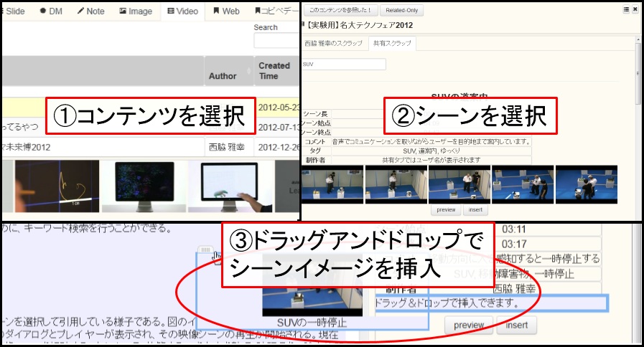
Task: Switch to the 西脇 雅幸のスクラップ tab
Action: (334, 43)
